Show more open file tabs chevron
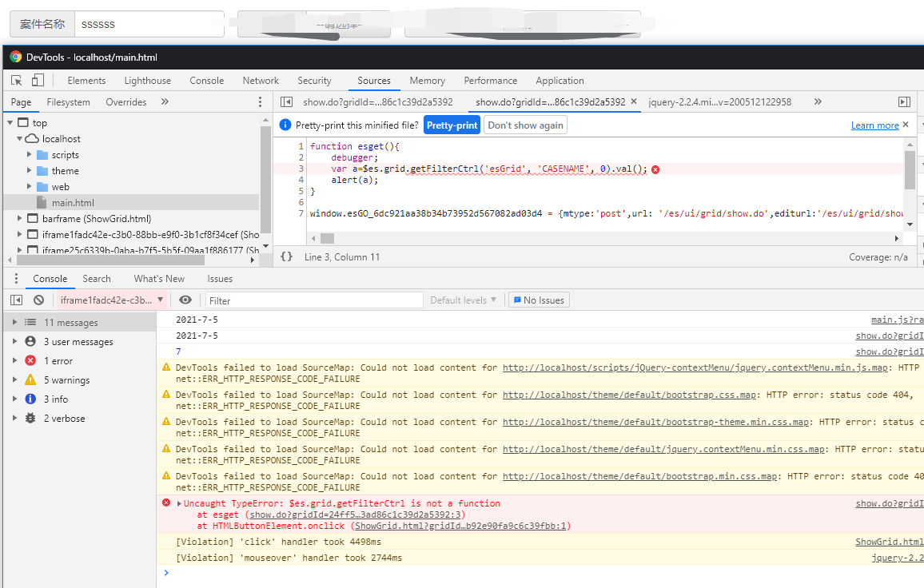Viewport: 924px width, 588px height. click(818, 102)
